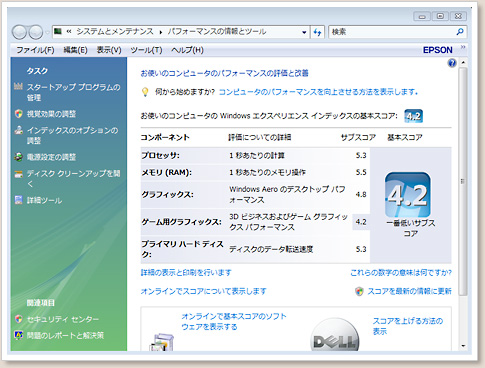485x368 pixels.
Task: Click the Forward navigation arrow button
Action: click(x=35, y=32)
